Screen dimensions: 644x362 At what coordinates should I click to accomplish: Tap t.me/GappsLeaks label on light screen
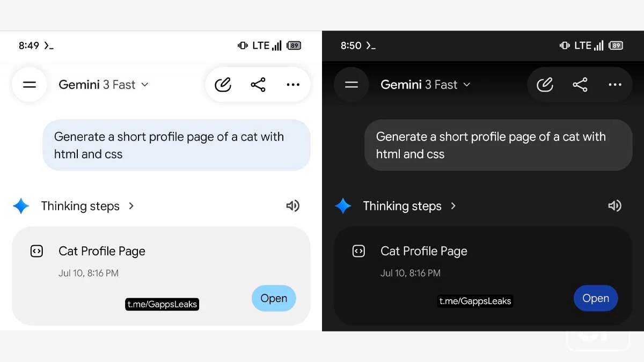point(162,304)
